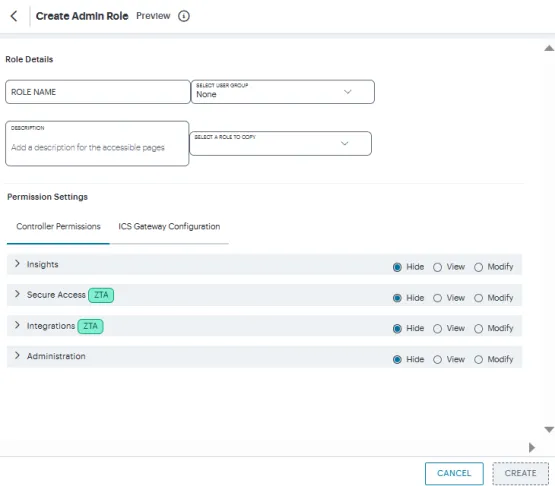Viewport: 555px width, 486px height.
Task: Click the Role Details heading
Action: tap(29, 59)
